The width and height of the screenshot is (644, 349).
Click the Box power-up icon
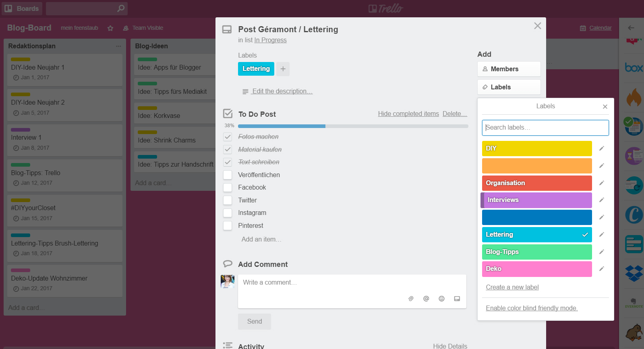coord(634,68)
